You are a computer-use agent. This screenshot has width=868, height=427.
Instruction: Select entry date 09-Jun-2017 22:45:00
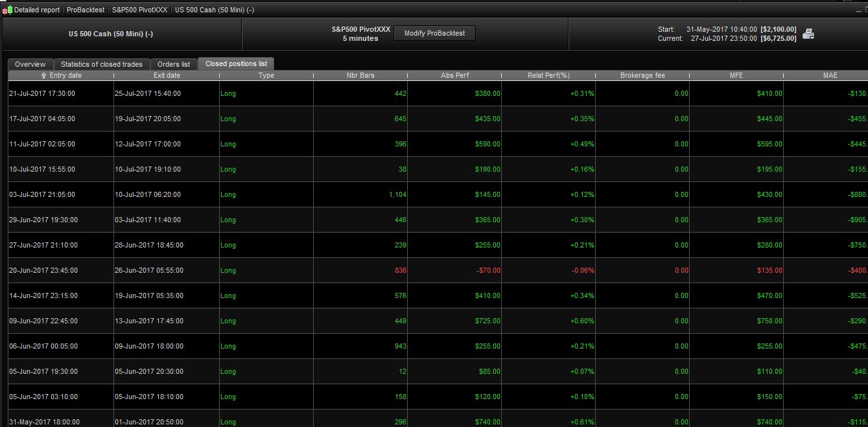(x=43, y=321)
